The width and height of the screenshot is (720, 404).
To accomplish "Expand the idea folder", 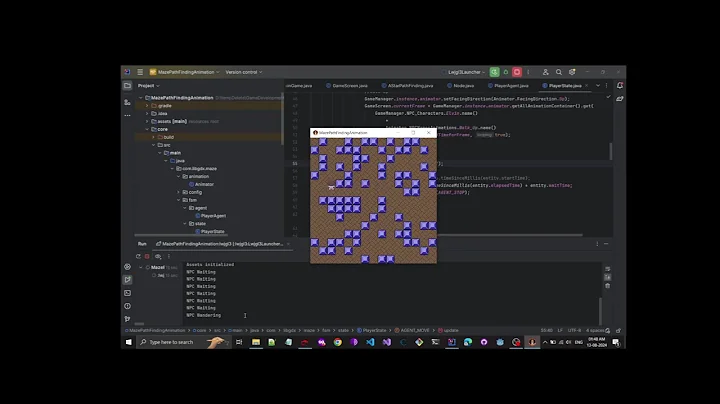I will pyautogui.click(x=147, y=113).
